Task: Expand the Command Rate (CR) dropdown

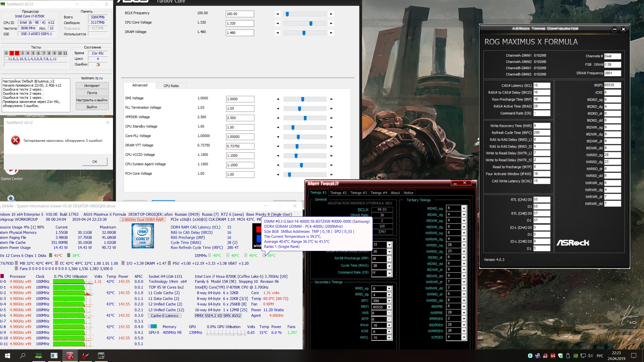Action: (389, 273)
